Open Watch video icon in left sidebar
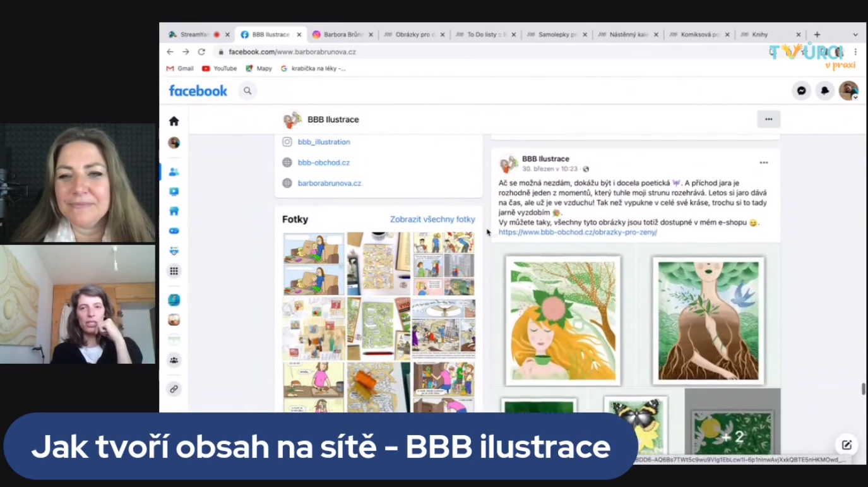This screenshot has width=868, height=487. click(x=174, y=191)
